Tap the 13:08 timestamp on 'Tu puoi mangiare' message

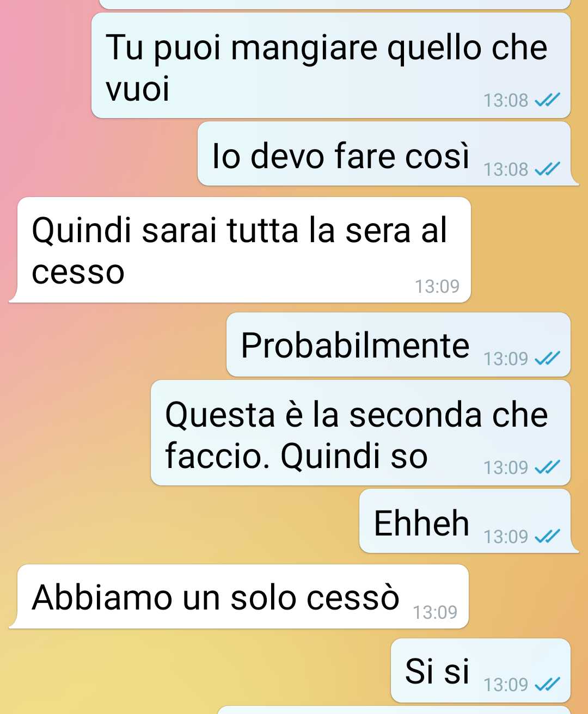click(506, 100)
